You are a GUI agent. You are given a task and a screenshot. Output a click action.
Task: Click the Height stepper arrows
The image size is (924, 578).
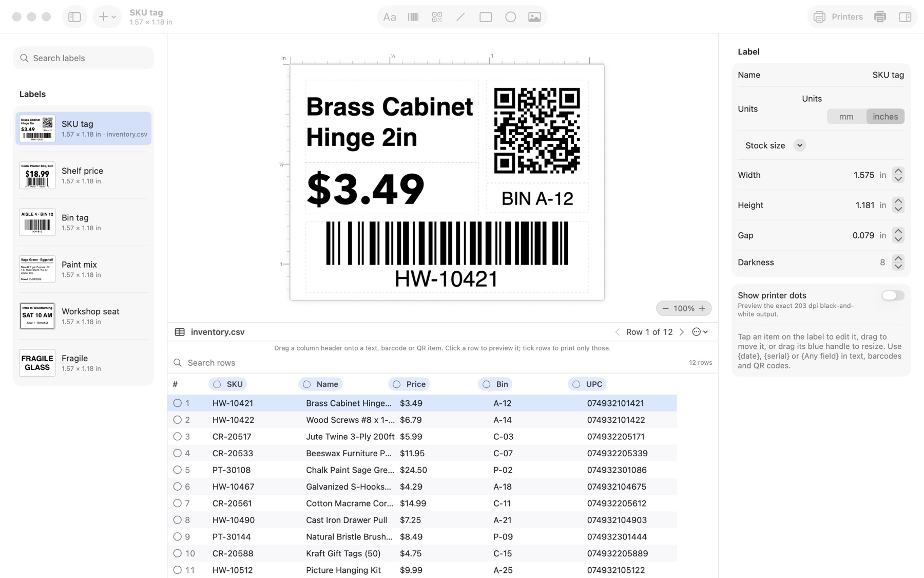click(898, 205)
